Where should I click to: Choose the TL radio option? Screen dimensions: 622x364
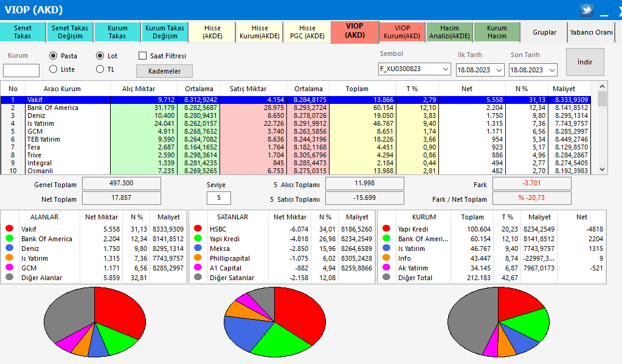(x=100, y=69)
